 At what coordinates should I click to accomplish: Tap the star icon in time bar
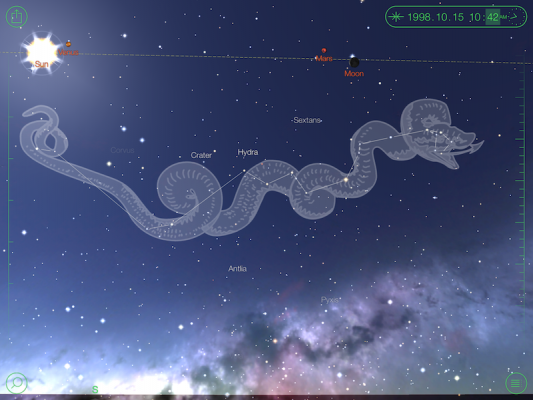(x=396, y=17)
